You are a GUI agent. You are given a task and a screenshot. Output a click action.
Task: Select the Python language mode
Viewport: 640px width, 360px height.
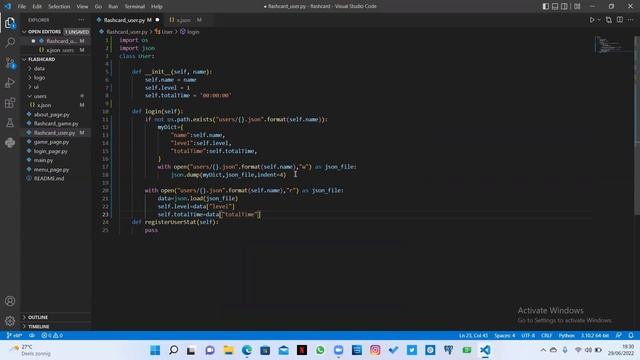tap(566, 336)
